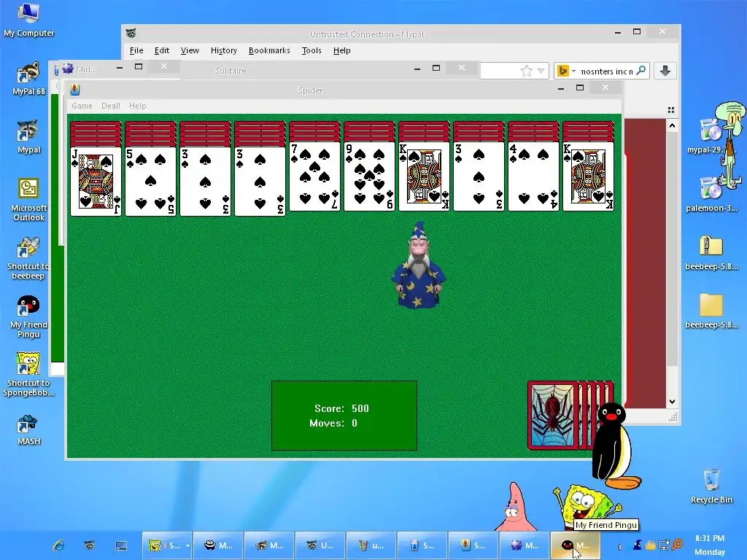Click the bookmark star in Mypal

point(527,71)
